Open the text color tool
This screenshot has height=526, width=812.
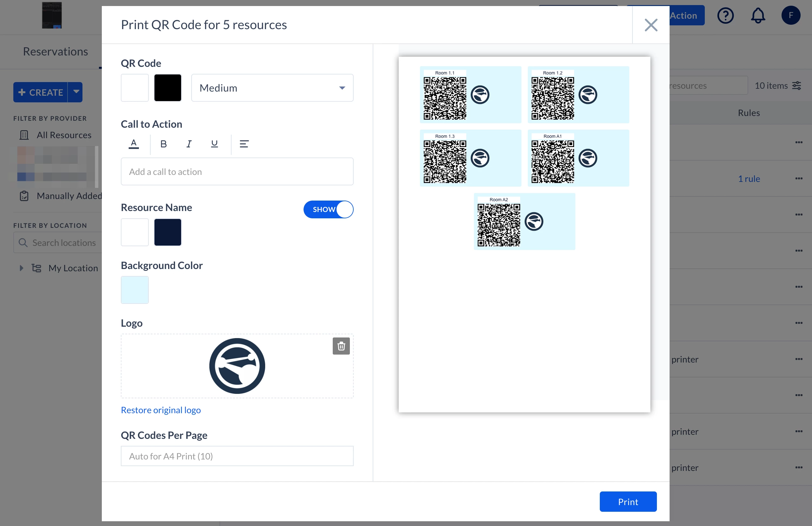[134, 144]
